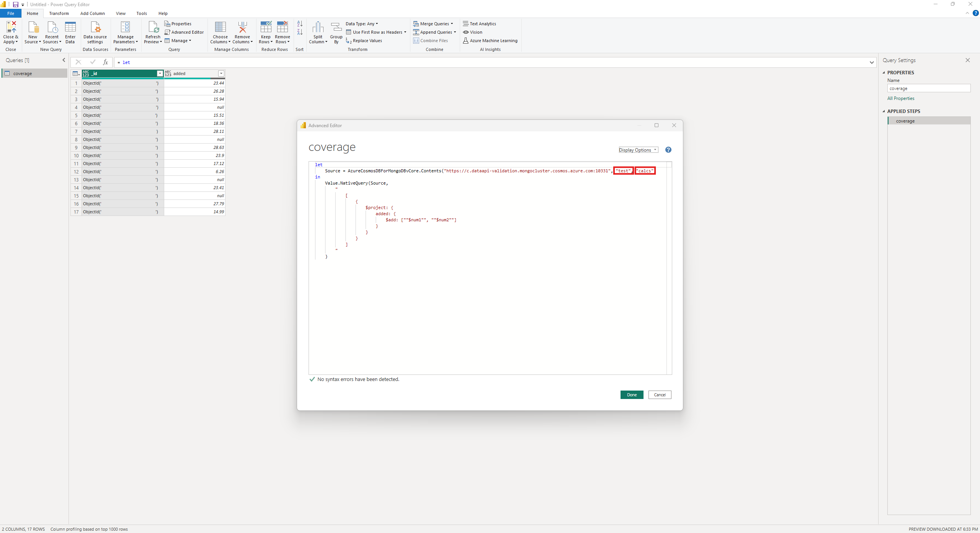Click the Refresh Preview icon
980x533 pixels.
point(153,28)
